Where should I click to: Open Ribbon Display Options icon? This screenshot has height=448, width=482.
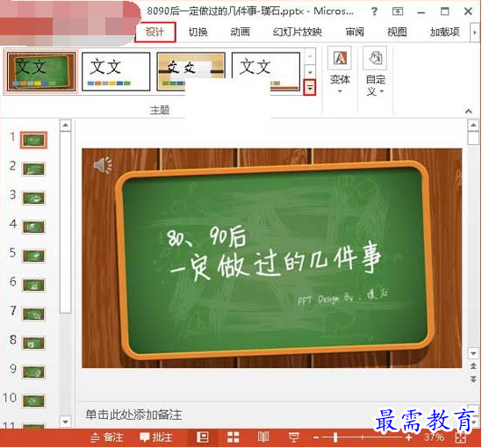tap(398, 11)
